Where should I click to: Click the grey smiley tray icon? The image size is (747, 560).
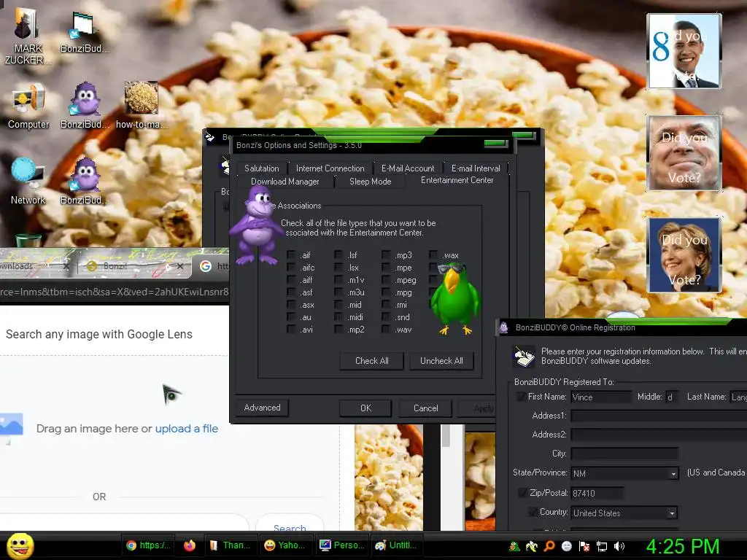pos(566,546)
